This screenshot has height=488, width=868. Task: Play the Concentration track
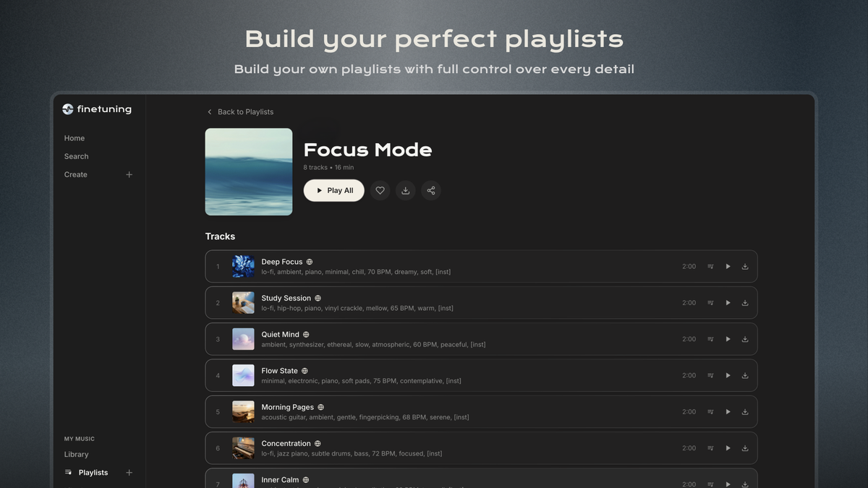point(728,448)
